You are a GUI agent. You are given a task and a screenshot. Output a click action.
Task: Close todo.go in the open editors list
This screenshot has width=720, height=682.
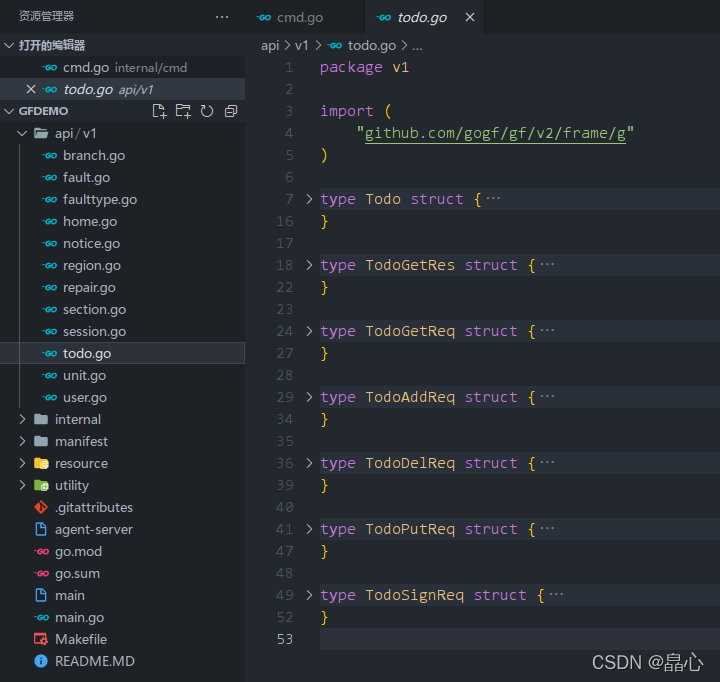coord(31,89)
